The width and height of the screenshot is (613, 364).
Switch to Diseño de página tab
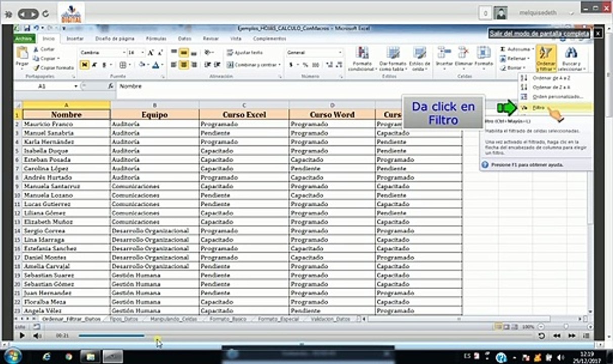[x=115, y=38]
